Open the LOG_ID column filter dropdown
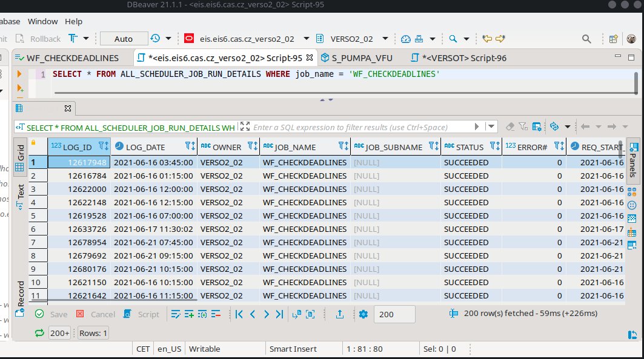The height and width of the screenshot is (359, 644). [x=103, y=147]
